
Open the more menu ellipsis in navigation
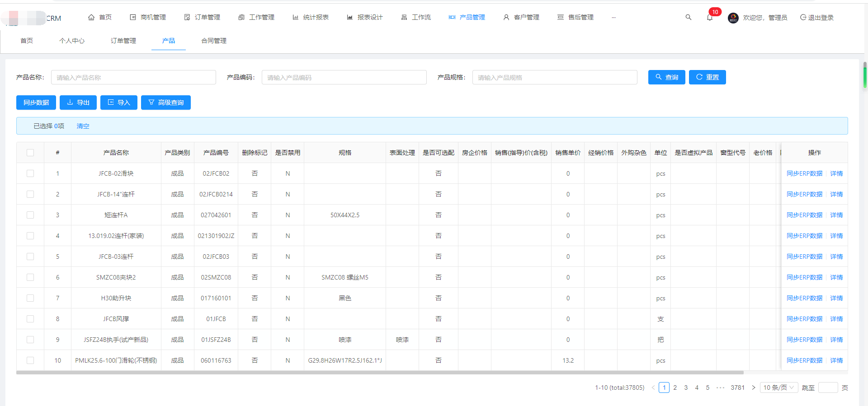[613, 17]
